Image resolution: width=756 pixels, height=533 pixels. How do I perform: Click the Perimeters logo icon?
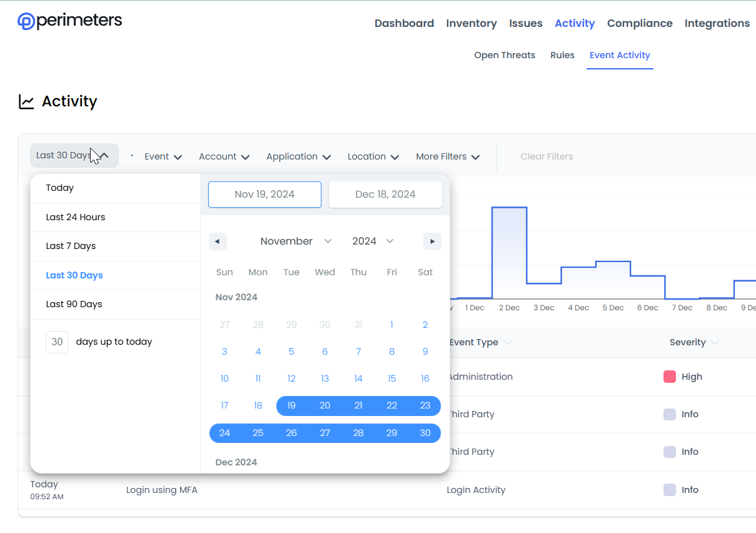click(x=27, y=21)
